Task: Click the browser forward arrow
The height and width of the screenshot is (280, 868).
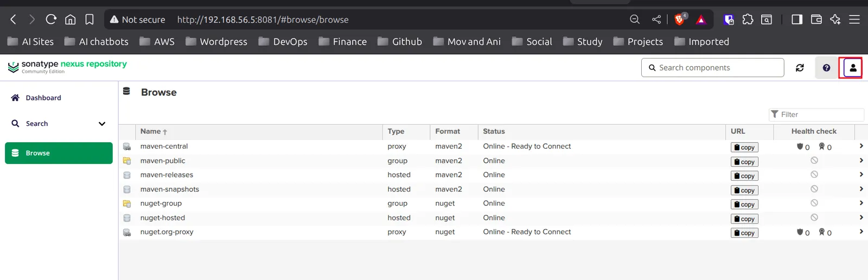Action: [x=32, y=20]
